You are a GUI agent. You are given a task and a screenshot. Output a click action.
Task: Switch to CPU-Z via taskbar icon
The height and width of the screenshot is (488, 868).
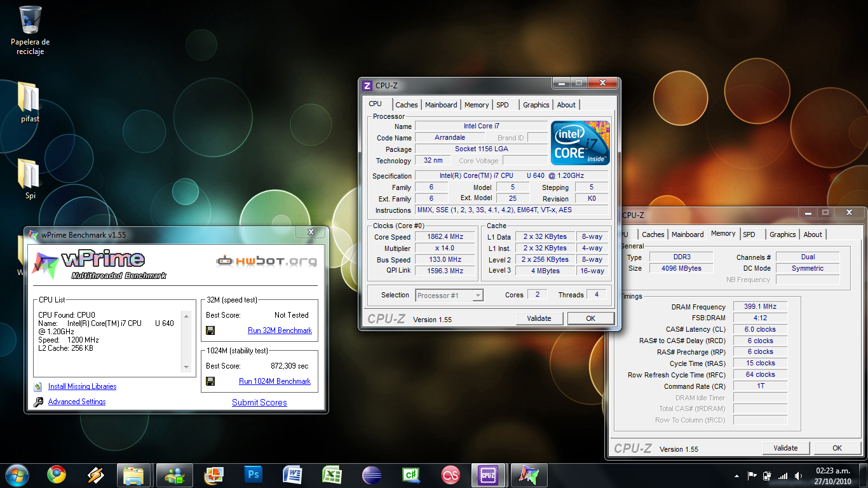tap(488, 475)
